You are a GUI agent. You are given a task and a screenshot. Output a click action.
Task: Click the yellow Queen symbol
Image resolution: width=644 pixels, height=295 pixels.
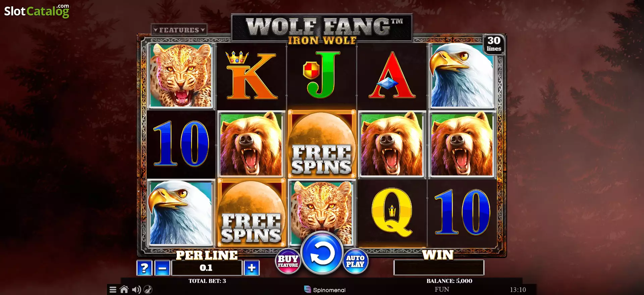click(392, 212)
